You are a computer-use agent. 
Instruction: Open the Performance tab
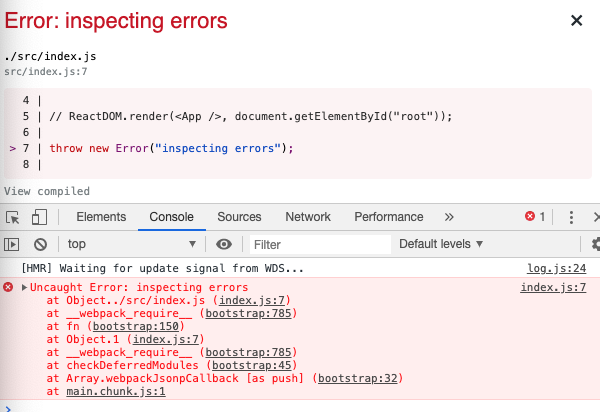click(389, 217)
